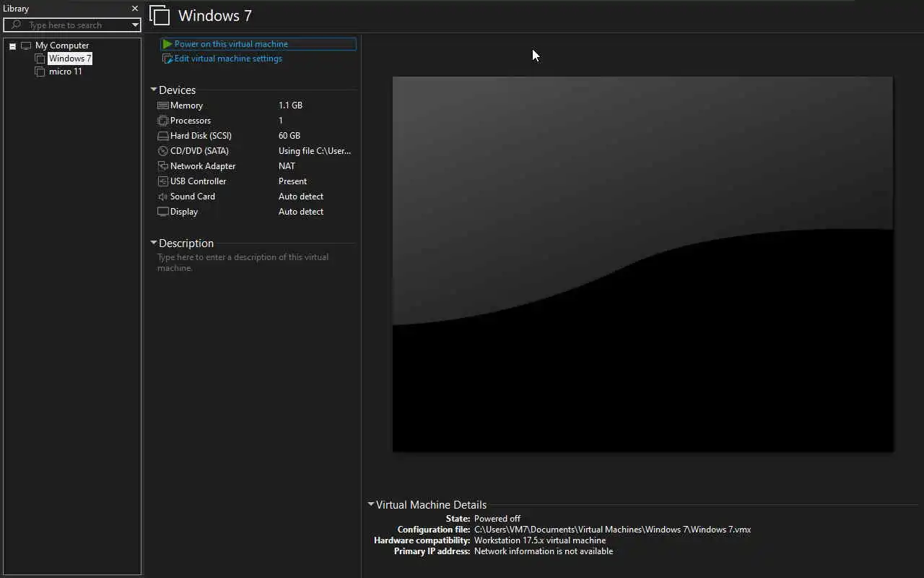Click the Memory device icon

pos(163,105)
